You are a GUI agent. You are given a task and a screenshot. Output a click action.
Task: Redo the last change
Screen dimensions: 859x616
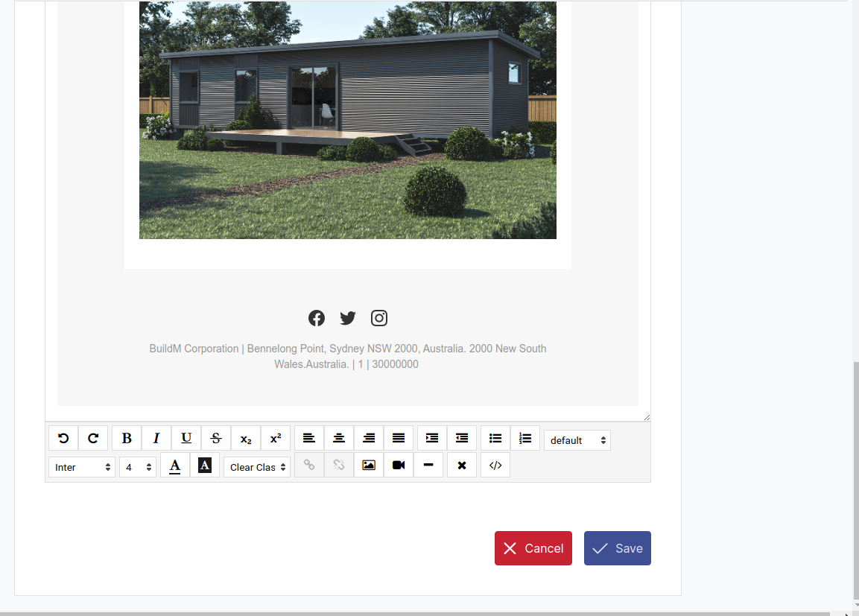click(x=93, y=438)
